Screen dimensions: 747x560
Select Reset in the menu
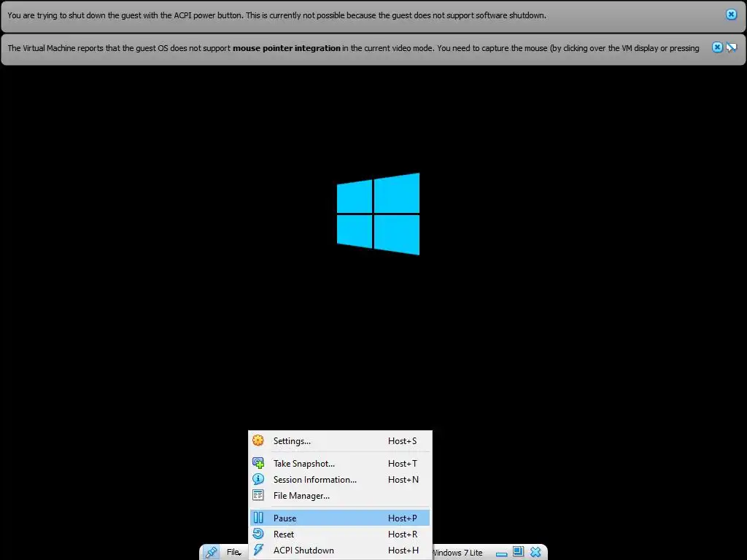coord(340,534)
